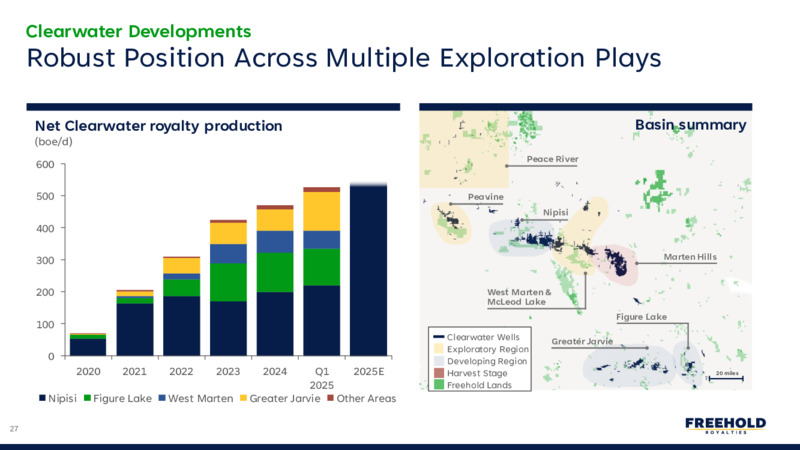This screenshot has width=800, height=450.
Task: Click the Exploratory Region map legend swatch
Action: [438, 349]
